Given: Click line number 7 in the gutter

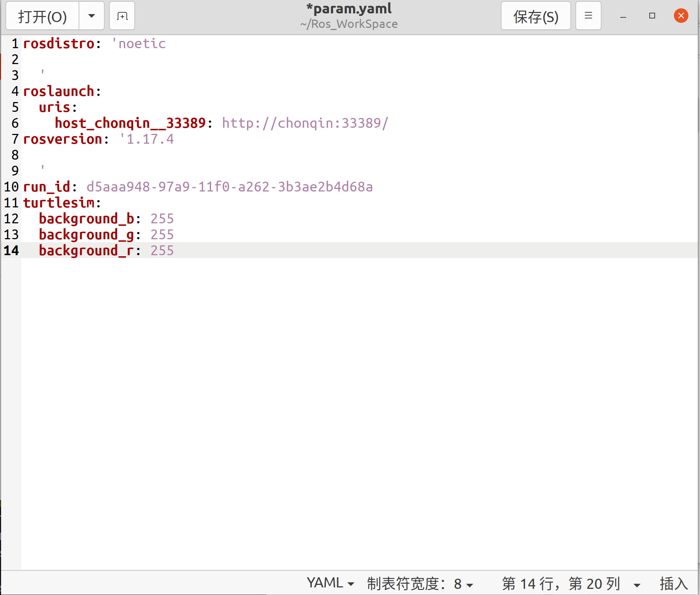Looking at the screenshot, I should point(14,139).
